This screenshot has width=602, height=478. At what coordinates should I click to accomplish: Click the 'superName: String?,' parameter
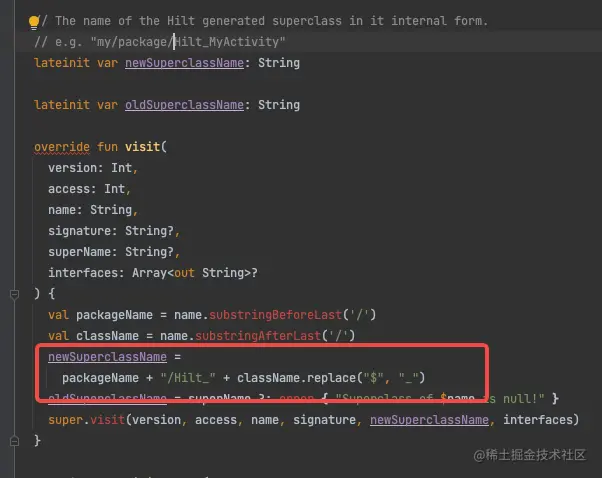click(114, 252)
